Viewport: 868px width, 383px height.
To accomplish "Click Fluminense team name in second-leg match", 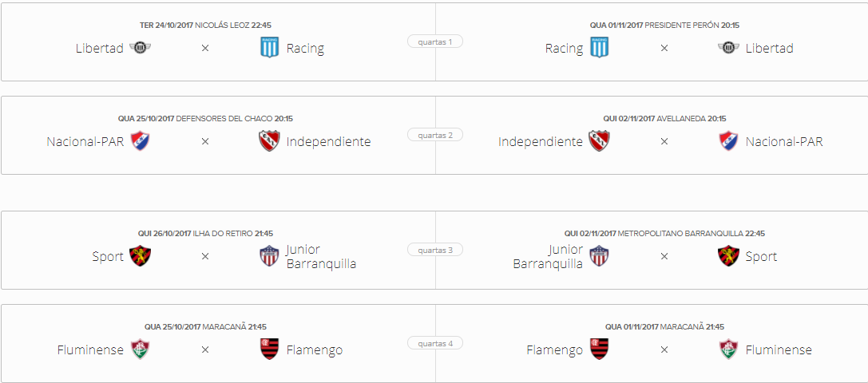I will (779, 349).
